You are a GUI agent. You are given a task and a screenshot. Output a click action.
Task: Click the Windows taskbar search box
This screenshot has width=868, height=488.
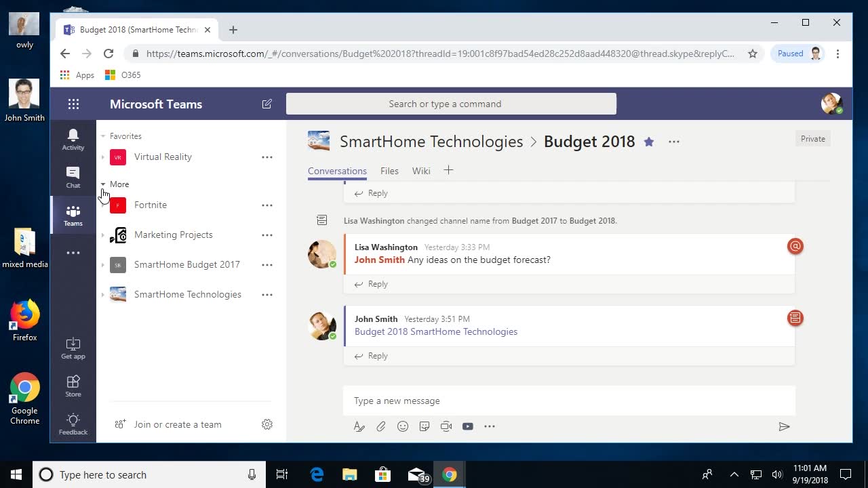[x=148, y=474]
